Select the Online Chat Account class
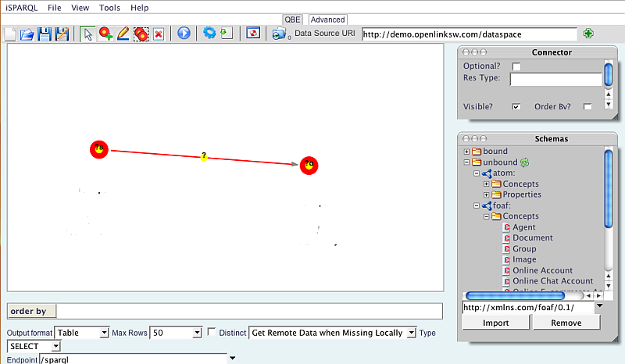Image resolution: width=625 pixels, height=364 pixels. (553, 281)
